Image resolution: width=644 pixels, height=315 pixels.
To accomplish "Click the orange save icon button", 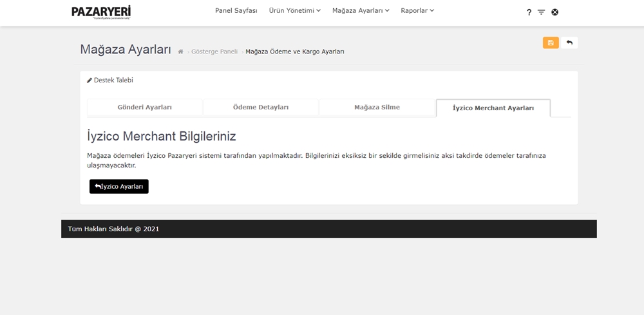I will (551, 43).
